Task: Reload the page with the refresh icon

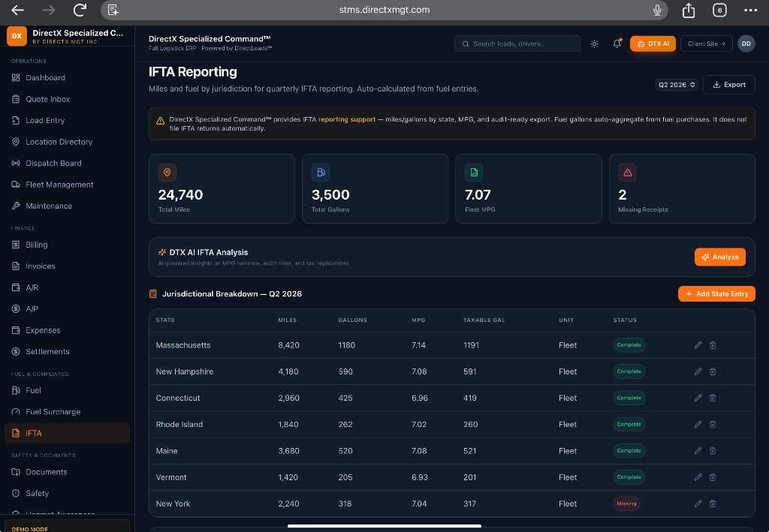Action: click(80, 10)
